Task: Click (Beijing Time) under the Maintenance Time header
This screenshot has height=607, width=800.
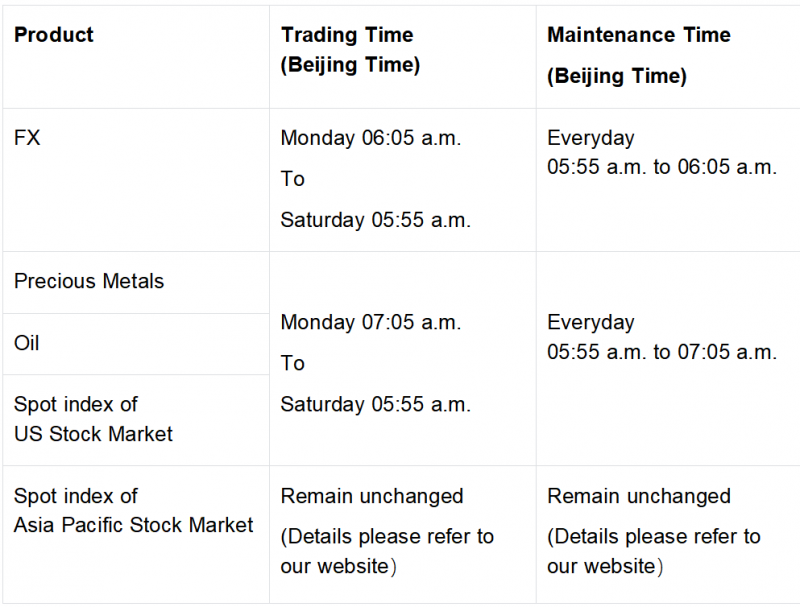Action: [x=617, y=76]
